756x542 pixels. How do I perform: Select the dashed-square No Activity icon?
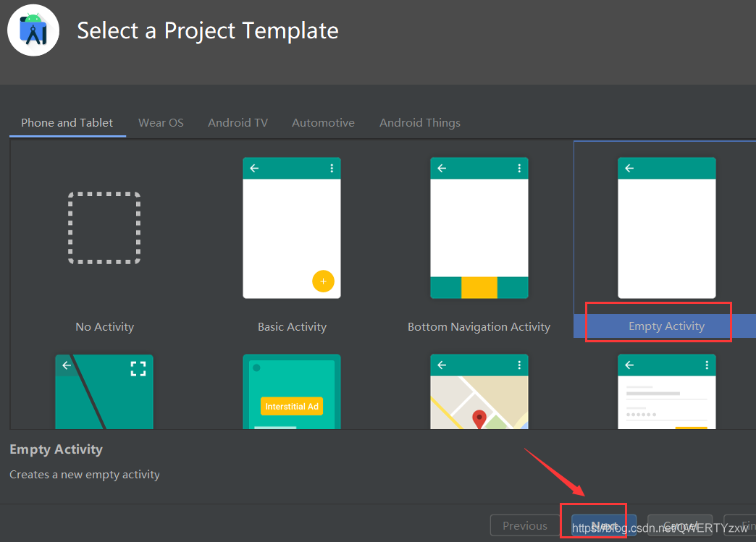point(104,228)
